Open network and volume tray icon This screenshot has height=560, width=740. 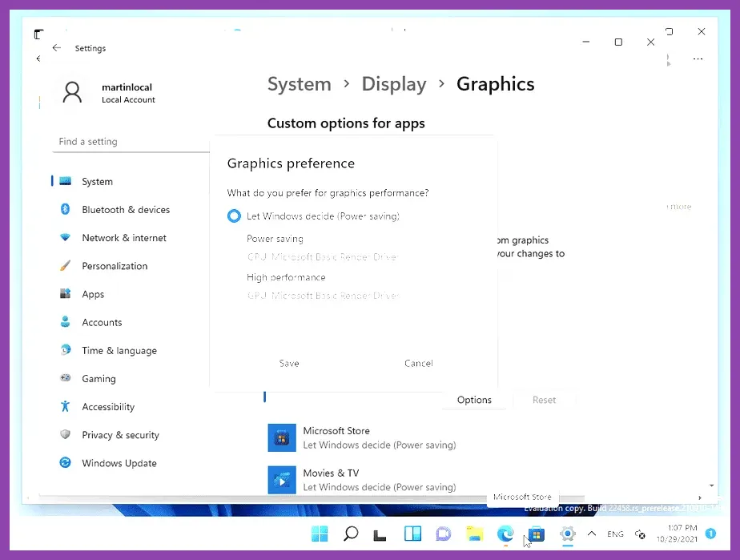tap(640, 534)
